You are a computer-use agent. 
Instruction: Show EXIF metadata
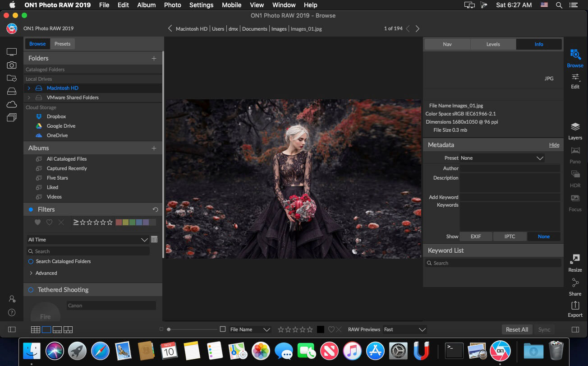coord(476,236)
